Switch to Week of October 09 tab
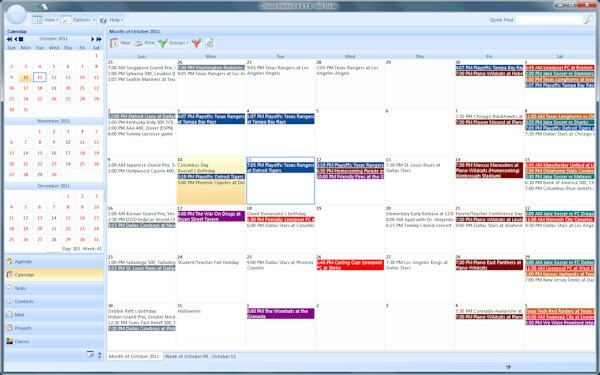Screen dimensions: 600x375 coord(201,356)
